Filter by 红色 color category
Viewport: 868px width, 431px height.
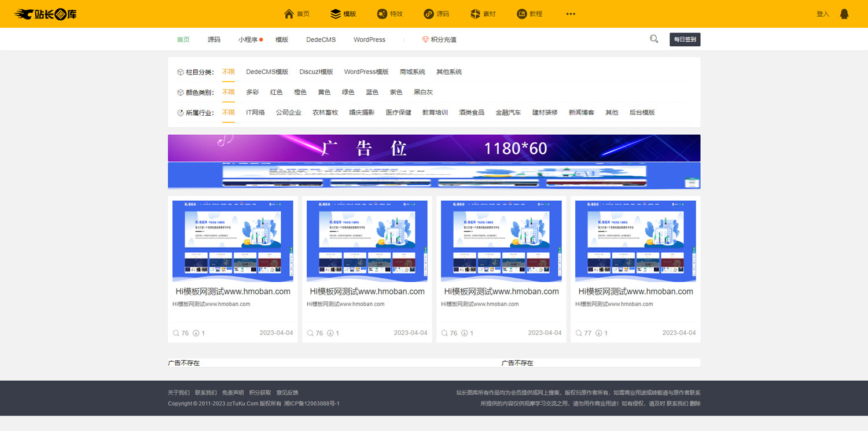point(276,92)
